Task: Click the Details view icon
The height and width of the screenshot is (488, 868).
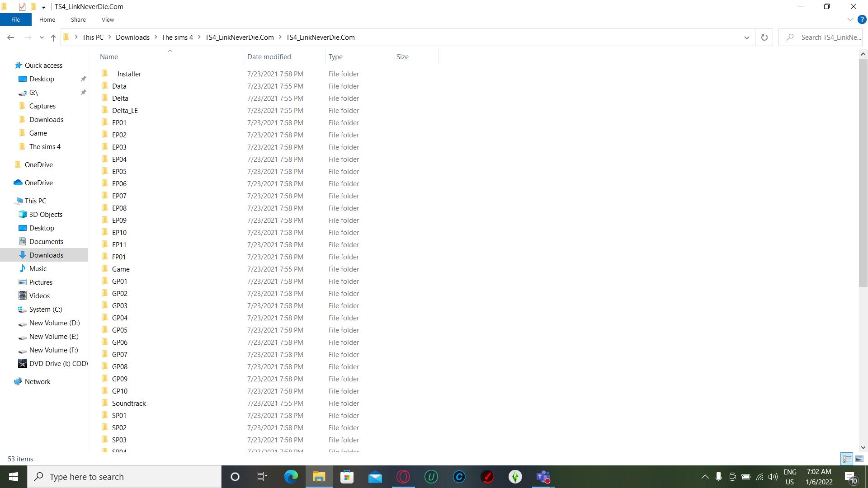Action: [847, 458]
